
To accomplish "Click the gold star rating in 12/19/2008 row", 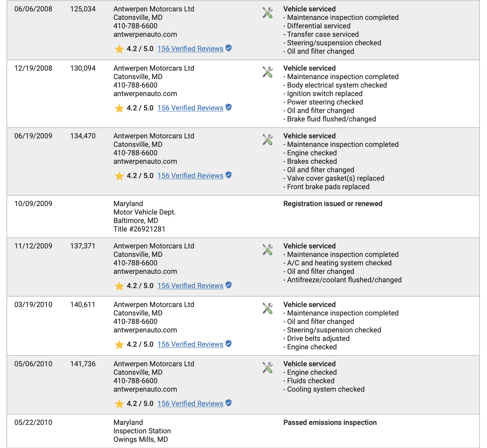I will pos(119,108).
